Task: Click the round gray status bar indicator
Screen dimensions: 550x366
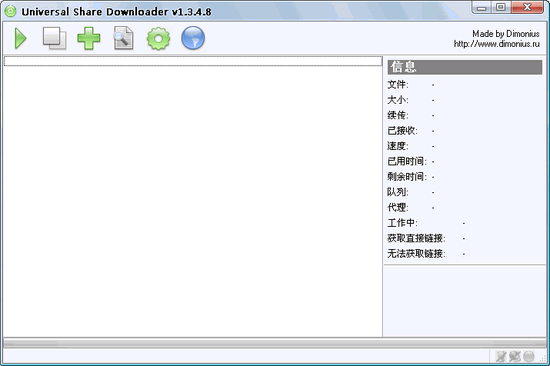Action: (x=529, y=357)
